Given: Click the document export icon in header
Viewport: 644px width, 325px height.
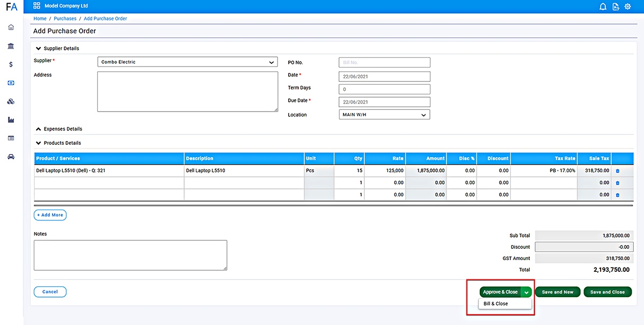Looking at the screenshot, I should click(616, 6).
